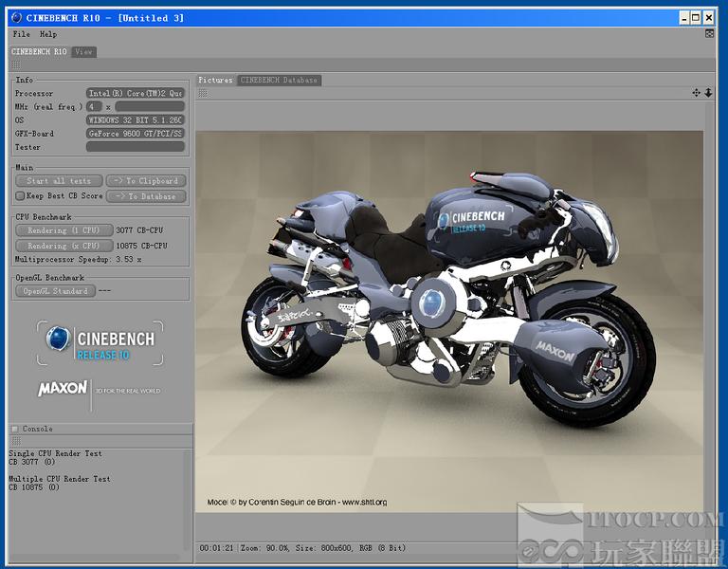Click the Zoom 90.0% status text
728x569 pixels.
coord(264,548)
